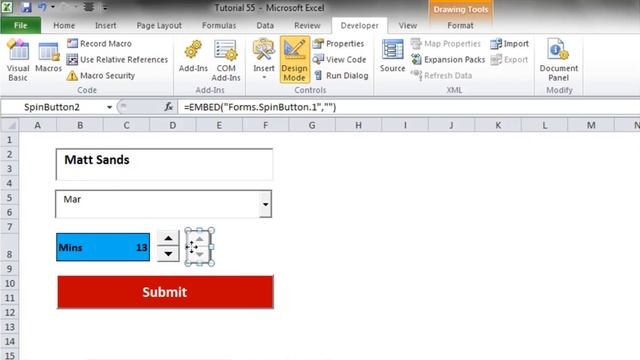
Task: Switch to the Home tab
Action: (x=64, y=25)
